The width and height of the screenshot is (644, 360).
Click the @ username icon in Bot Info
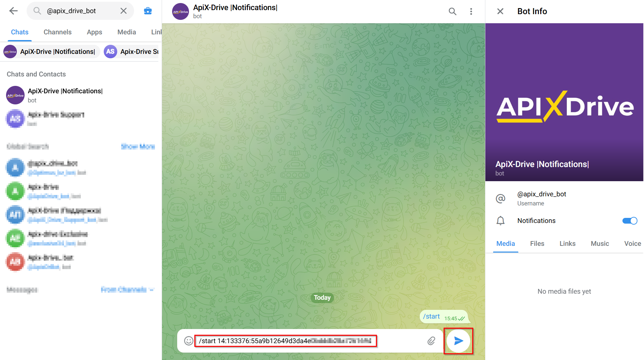[501, 198]
